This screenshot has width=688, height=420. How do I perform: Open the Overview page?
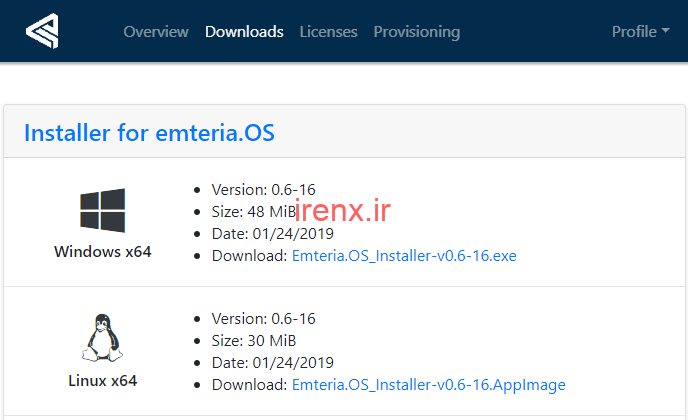coord(155,32)
